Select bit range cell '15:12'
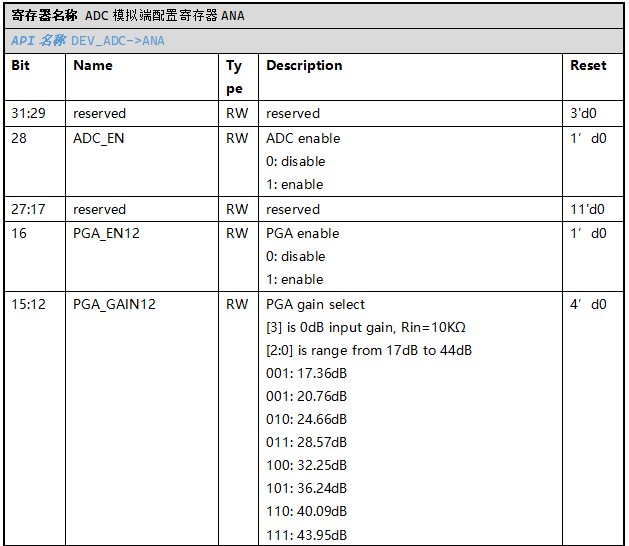Screen dimensions: 629x546 28,304
